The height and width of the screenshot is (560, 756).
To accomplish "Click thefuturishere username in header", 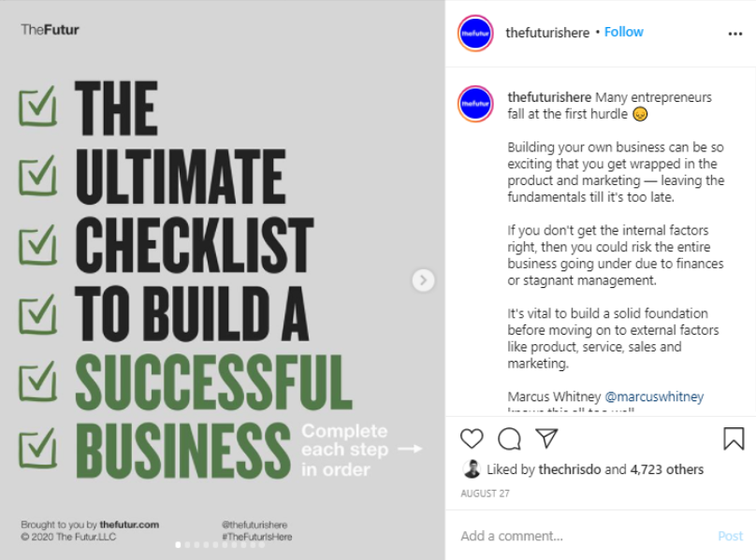I will pyautogui.click(x=547, y=32).
